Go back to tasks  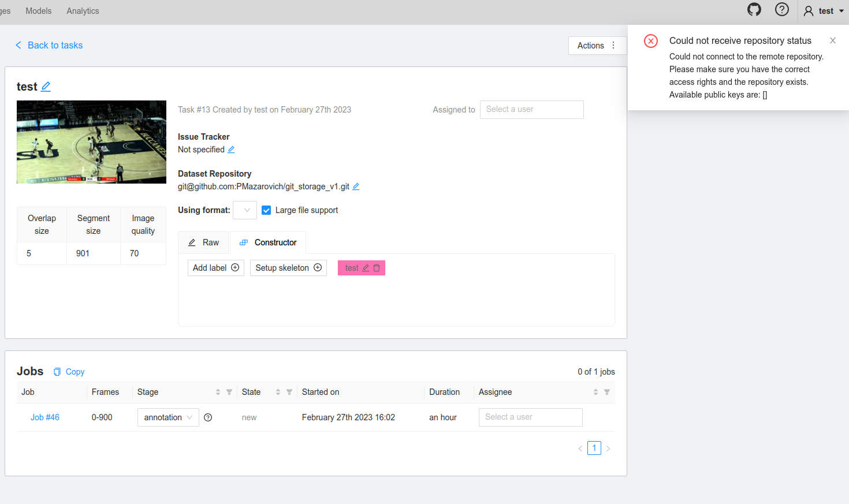click(x=49, y=45)
